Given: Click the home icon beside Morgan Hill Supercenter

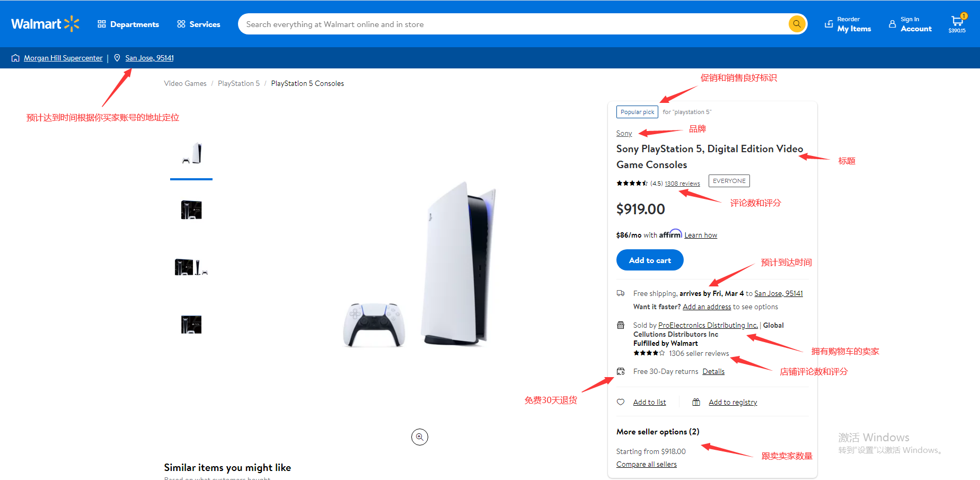Looking at the screenshot, I should point(15,57).
